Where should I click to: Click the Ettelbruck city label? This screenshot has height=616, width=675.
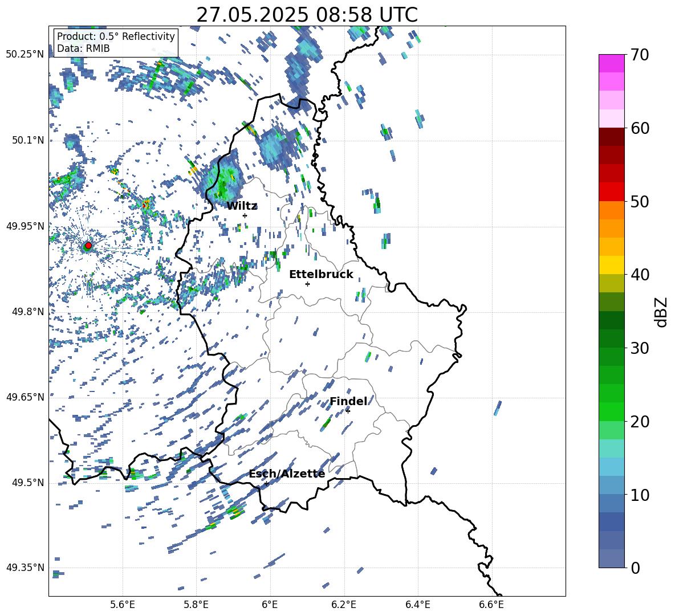(x=321, y=274)
